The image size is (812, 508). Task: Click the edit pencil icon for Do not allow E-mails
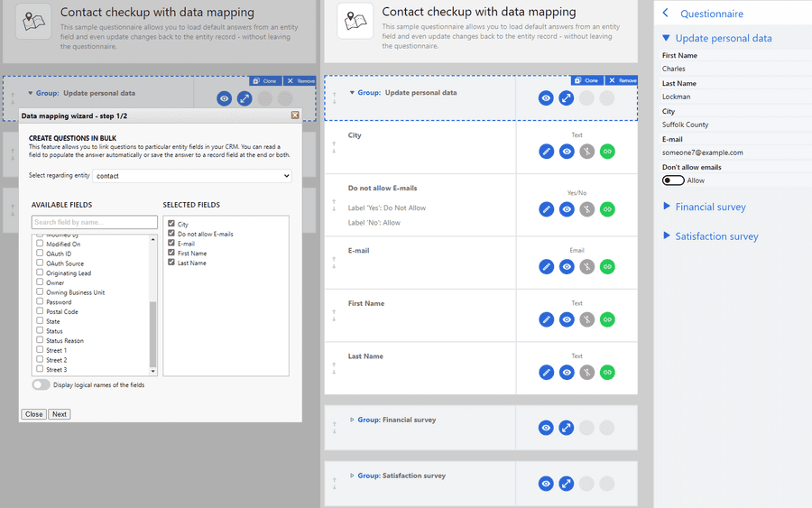(x=547, y=209)
